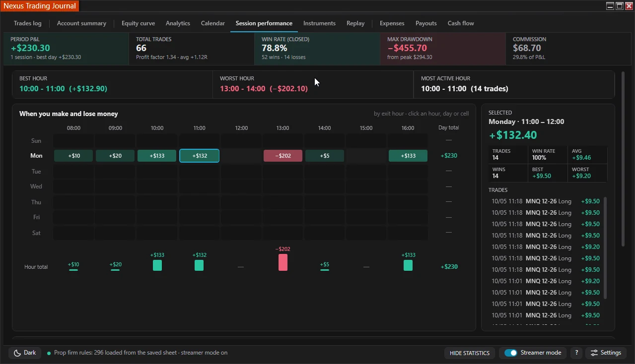Click the Tue day row label

(x=36, y=172)
